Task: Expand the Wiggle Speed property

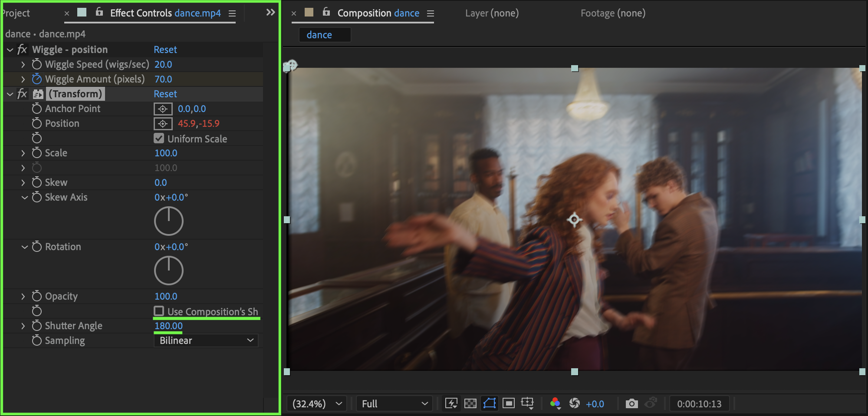Action: 23,65
